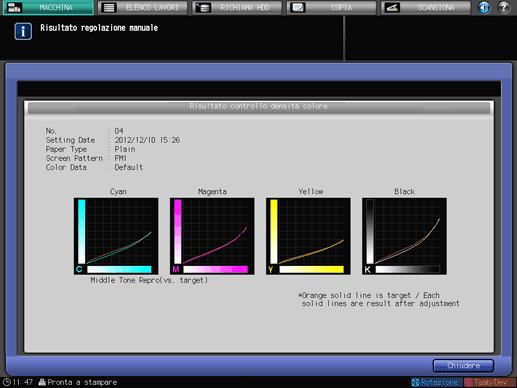This screenshot has width=517, height=388.
Task: Select the Magenta density graph
Action: (x=212, y=236)
